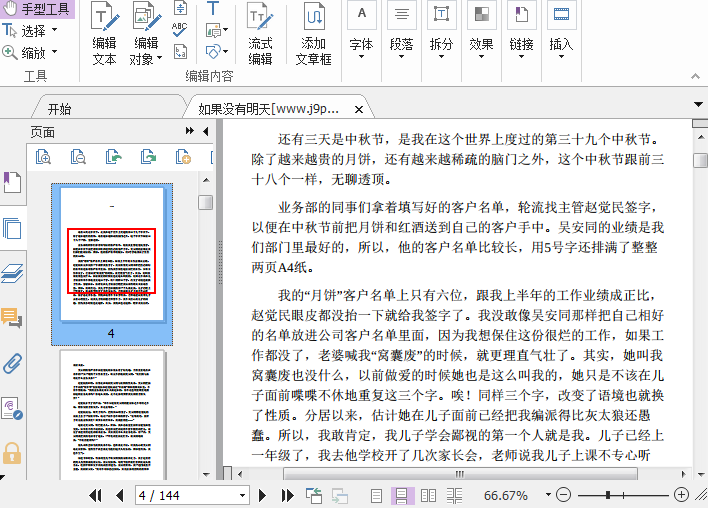Expand the page number dropdown
This screenshot has width=708, height=508.
242,495
